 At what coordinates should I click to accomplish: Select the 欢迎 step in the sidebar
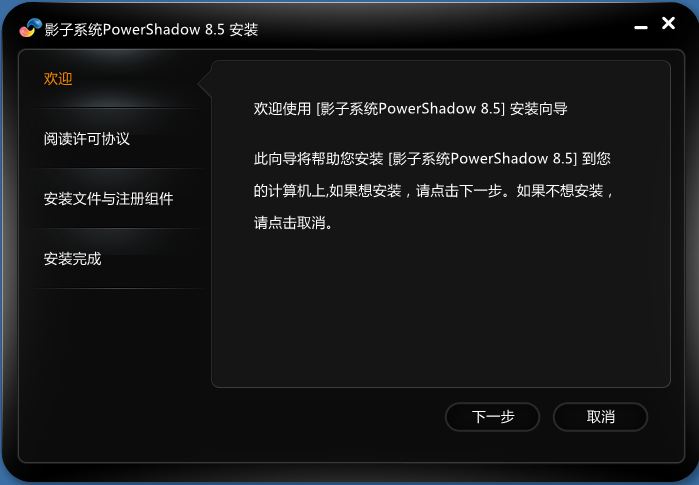[x=58, y=78]
